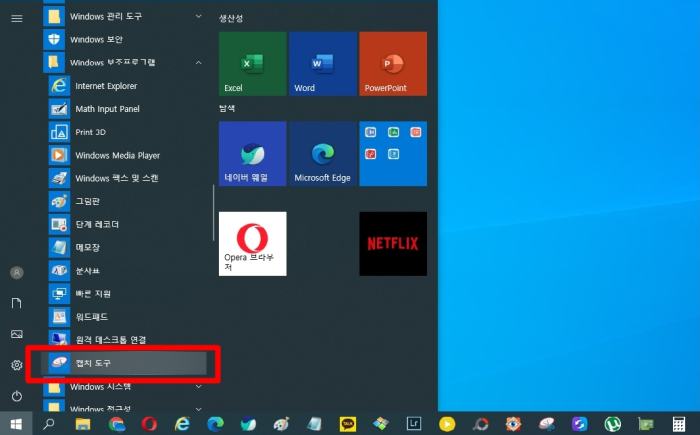The height and width of the screenshot is (435, 700).
Task: Expand the Start hamburger menu
Action: (17, 18)
